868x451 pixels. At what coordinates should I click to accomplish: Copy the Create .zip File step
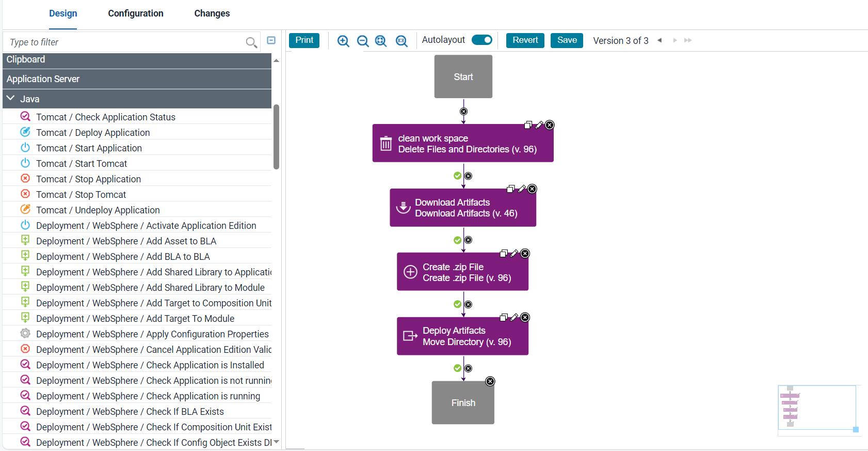click(504, 253)
